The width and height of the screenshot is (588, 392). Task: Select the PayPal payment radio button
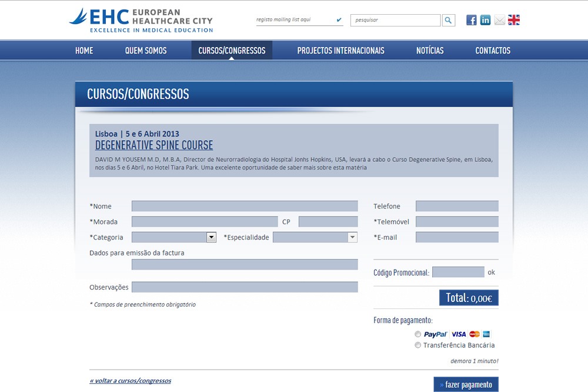click(x=417, y=334)
